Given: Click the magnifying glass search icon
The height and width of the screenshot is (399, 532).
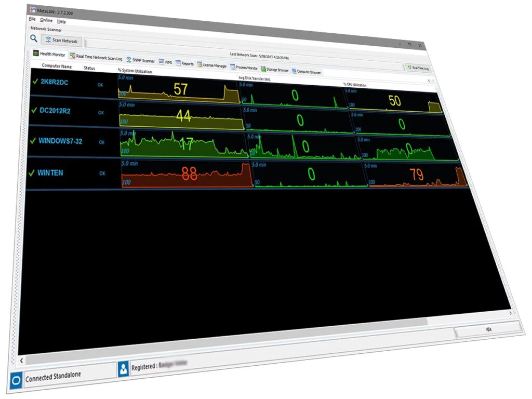Looking at the screenshot, I should click(34, 38).
